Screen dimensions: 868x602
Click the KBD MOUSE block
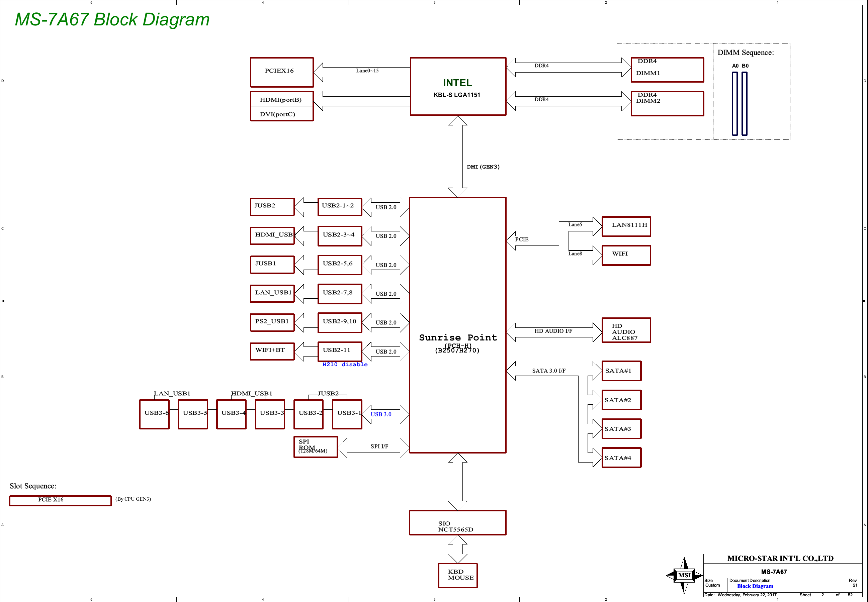[457, 575]
